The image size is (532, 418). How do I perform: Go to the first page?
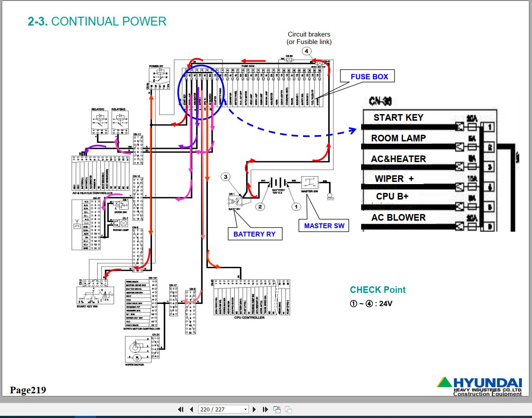[181, 409]
